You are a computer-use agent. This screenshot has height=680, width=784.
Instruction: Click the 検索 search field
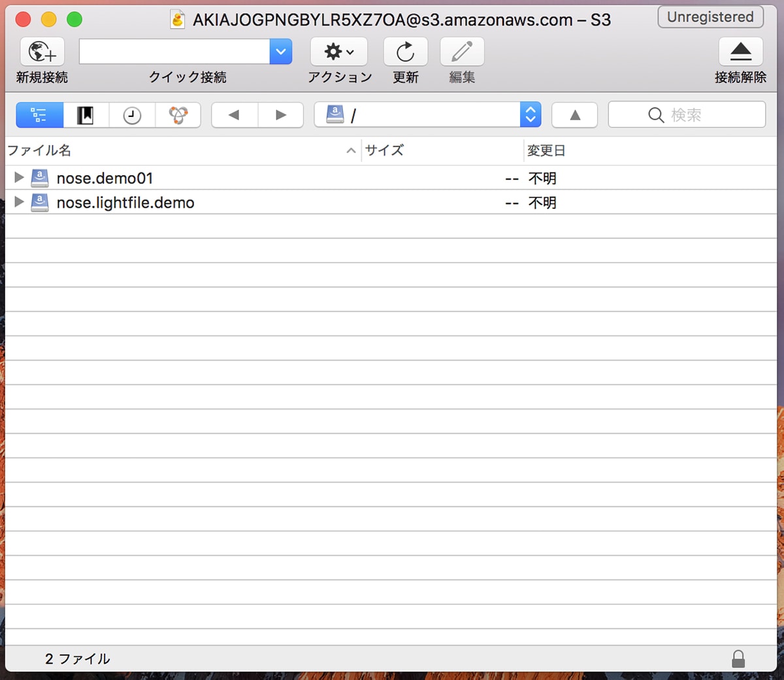[x=687, y=115]
